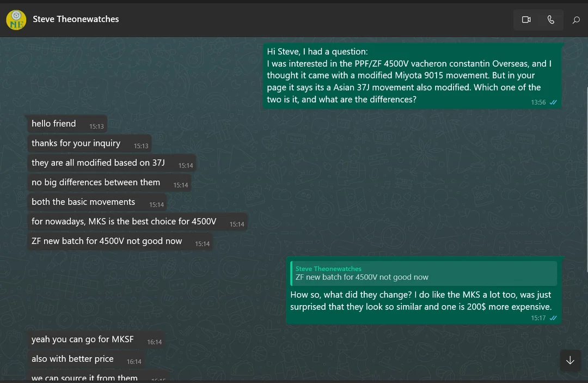The width and height of the screenshot is (588, 383).
Task: Click incoming "ZF new batch for 4500V" message bubble
Action: pyautogui.click(x=120, y=241)
